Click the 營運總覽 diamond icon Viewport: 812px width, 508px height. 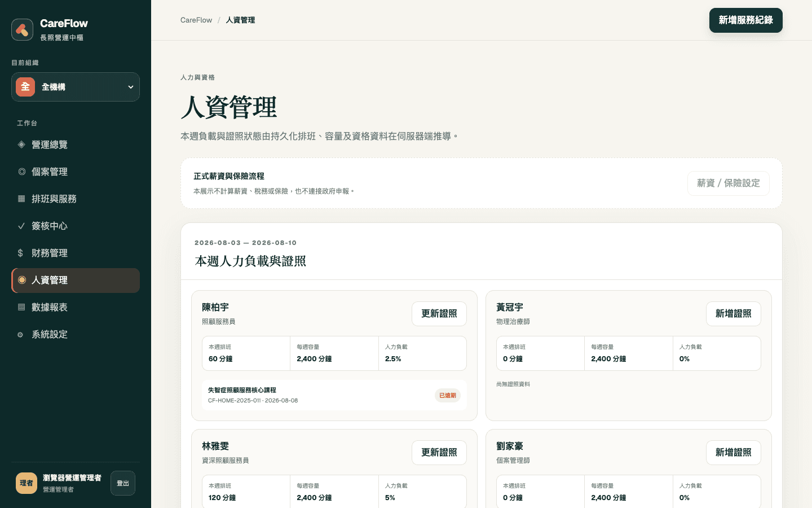pos(21,144)
